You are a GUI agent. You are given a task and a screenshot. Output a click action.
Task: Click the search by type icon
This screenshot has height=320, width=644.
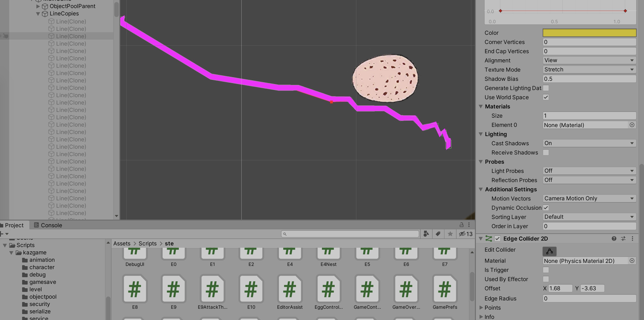[x=426, y=234]
